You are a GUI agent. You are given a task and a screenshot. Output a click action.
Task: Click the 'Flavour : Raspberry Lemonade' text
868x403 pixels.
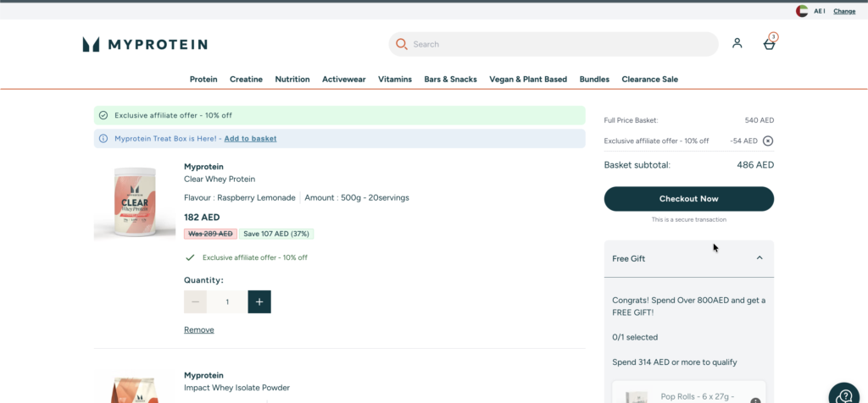pos(240,198)
